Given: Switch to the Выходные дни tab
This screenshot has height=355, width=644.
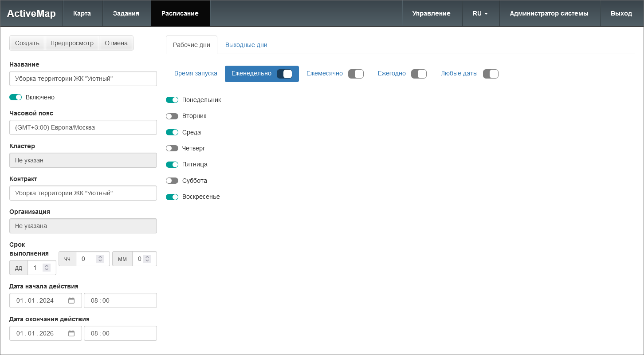Looking at the screenshot, I should pos(246,45).
